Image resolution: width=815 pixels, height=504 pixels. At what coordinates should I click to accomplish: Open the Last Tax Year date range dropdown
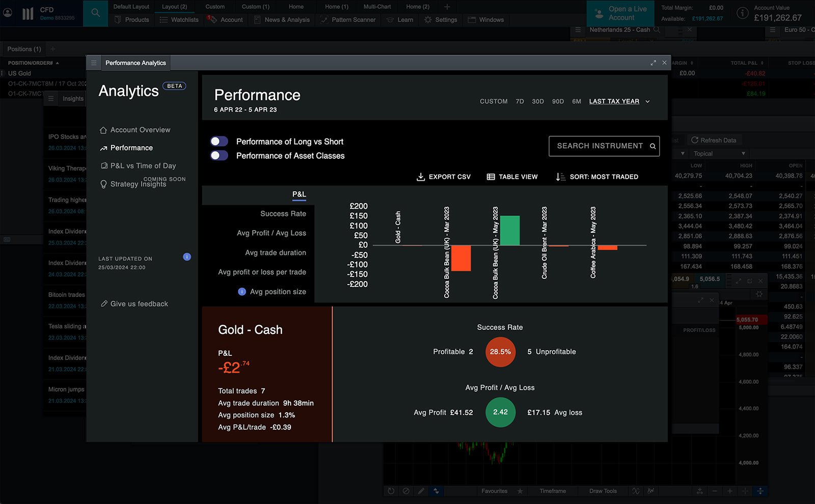[x=619, y=101]
